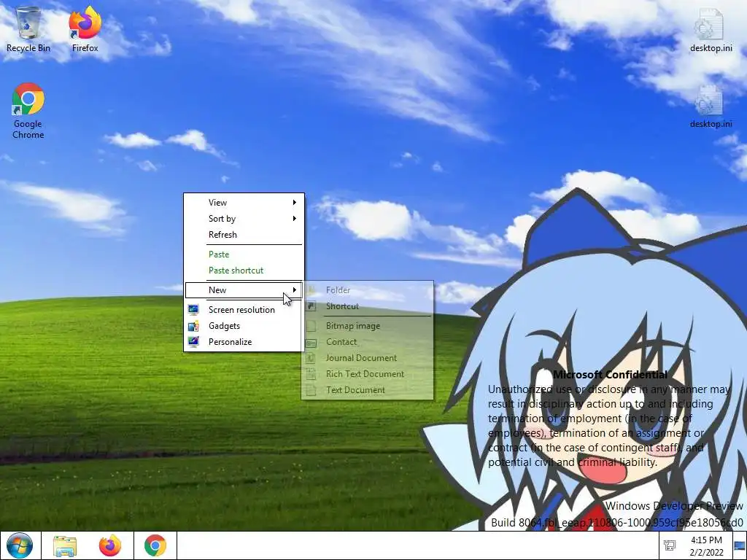
Task: Choose Paste shortcut in the context menu
Action: click(244, 270)
